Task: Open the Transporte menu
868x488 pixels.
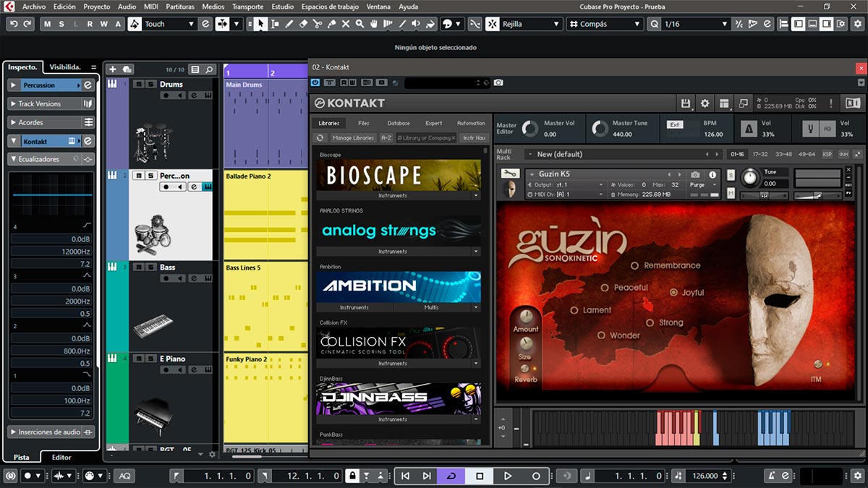Action: point(248,7)
